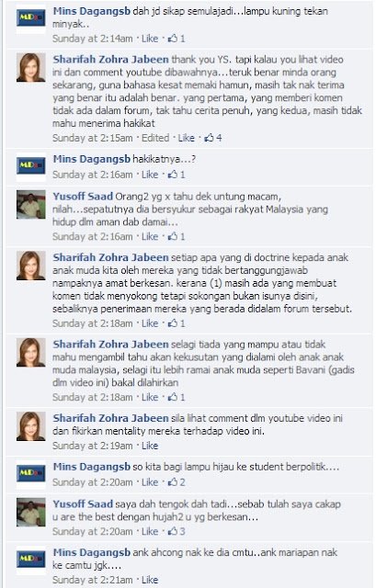Image resolution: width=376 pixels, height=588 pixels.
Task: Open Mins Dagangsb profile name on first comment
Action: click(x=92, y=11)
